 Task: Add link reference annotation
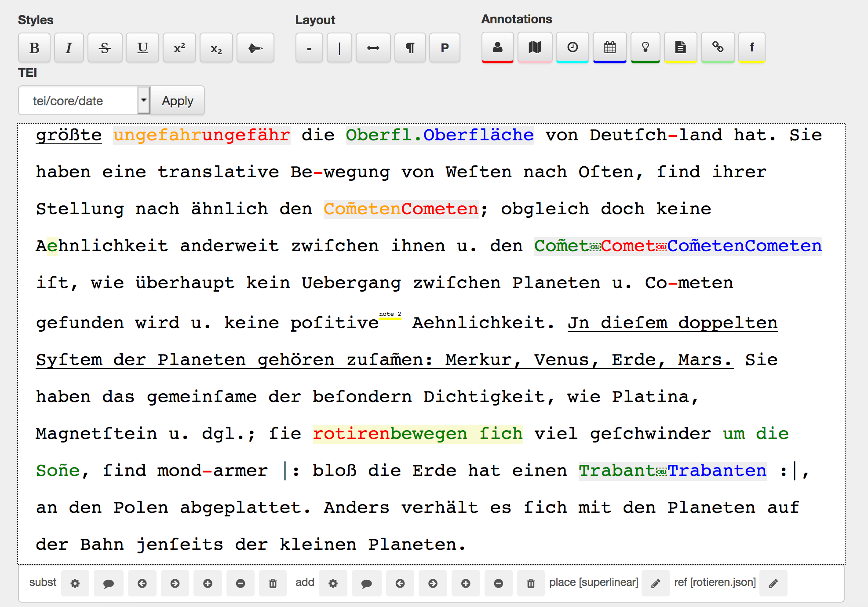click(718, 47)
